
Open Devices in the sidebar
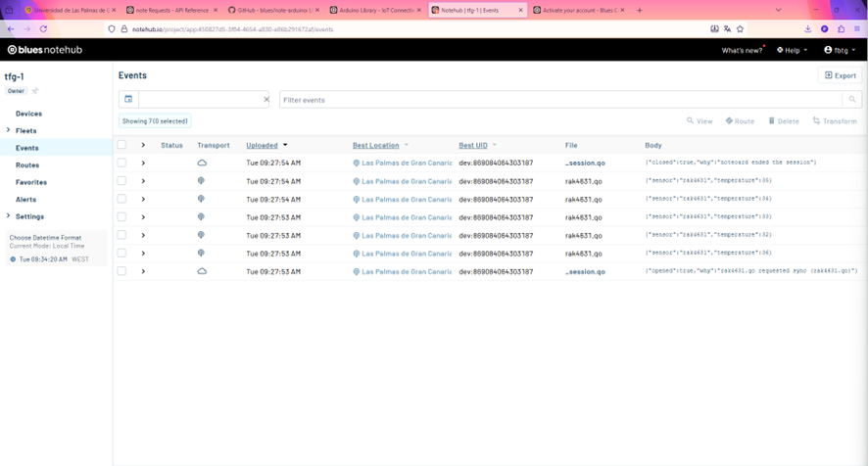pyautogui.click(x=28, y=114)
